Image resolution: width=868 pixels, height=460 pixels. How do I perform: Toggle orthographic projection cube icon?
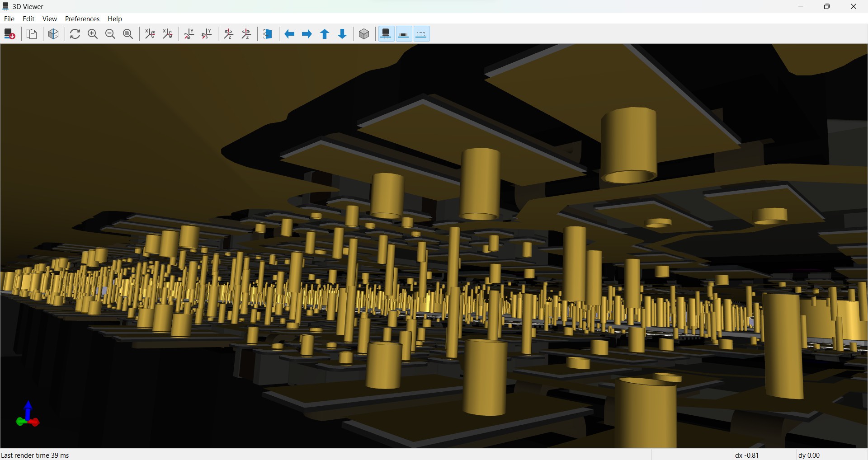[x=364, y=34]
